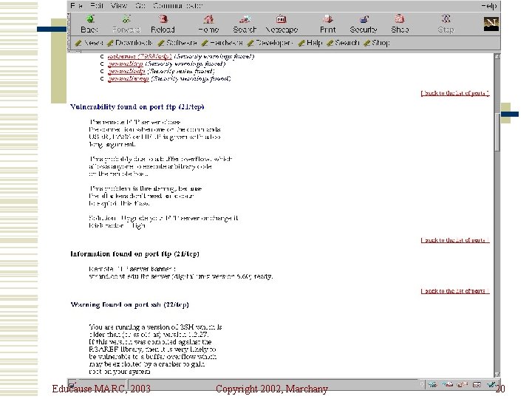Click the Stop toolbar button
This screenshot has height=399, width=532.
tap(446, 24)
